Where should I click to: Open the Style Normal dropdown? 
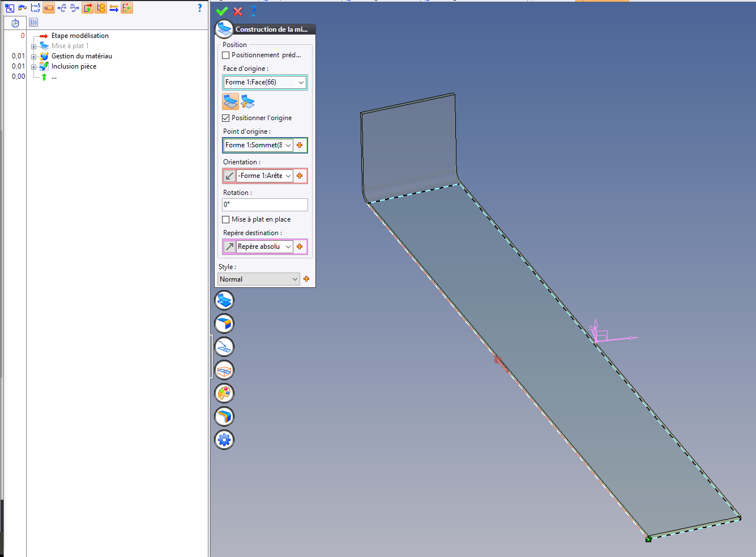[294, 279]
